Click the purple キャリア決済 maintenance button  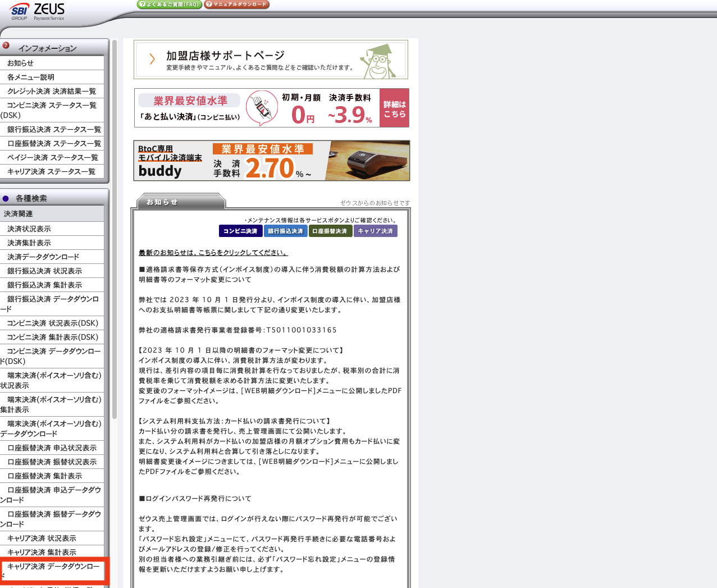375,231
